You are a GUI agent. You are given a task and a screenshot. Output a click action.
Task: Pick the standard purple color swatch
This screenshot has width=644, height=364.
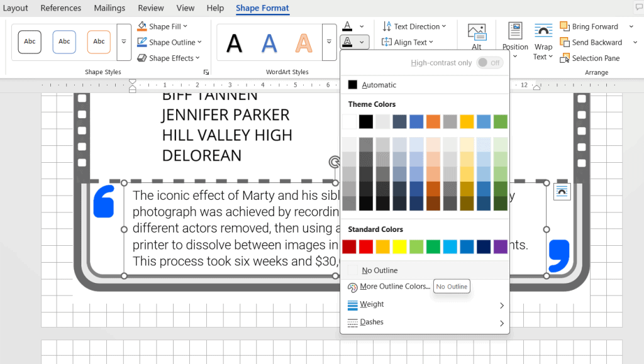pos(500,246)
